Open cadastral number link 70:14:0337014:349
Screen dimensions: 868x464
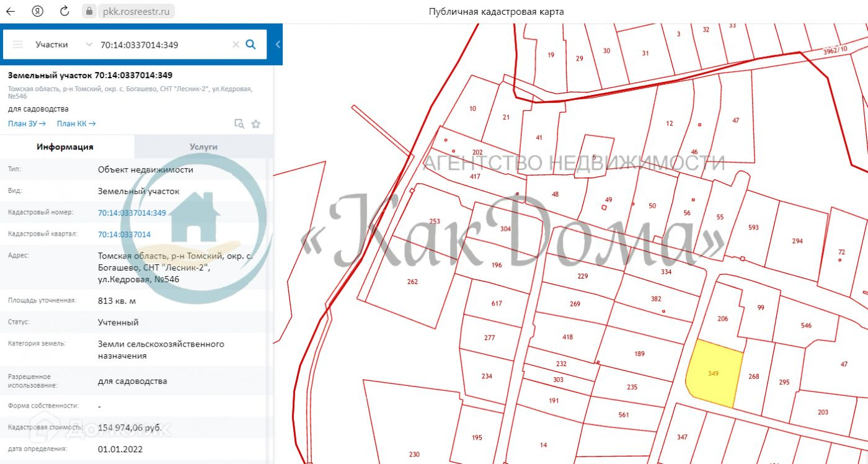pyautogui.click(x=132, y=213)
